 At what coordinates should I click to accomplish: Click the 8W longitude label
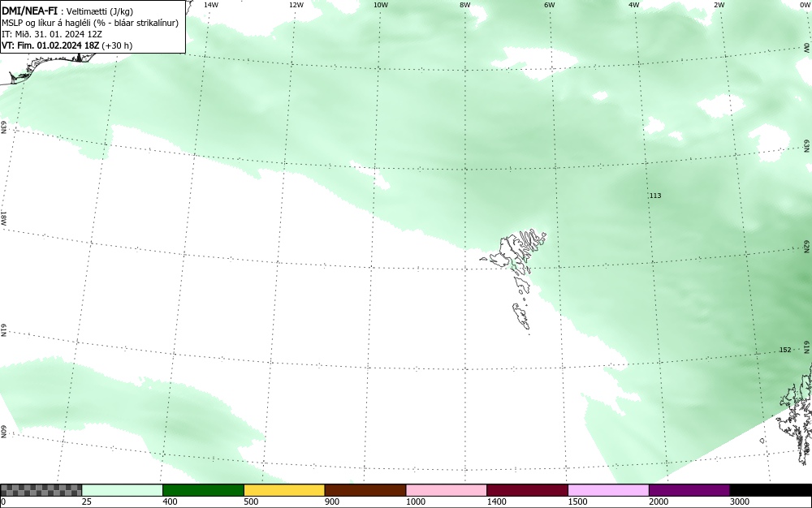(x=465, y=5)
